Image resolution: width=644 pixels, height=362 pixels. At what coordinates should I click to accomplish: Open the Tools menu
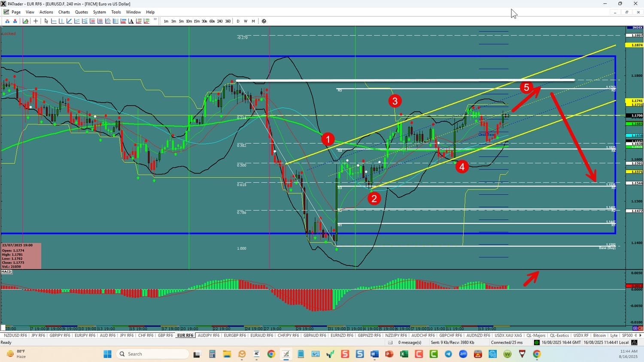(x=116, y=12)
